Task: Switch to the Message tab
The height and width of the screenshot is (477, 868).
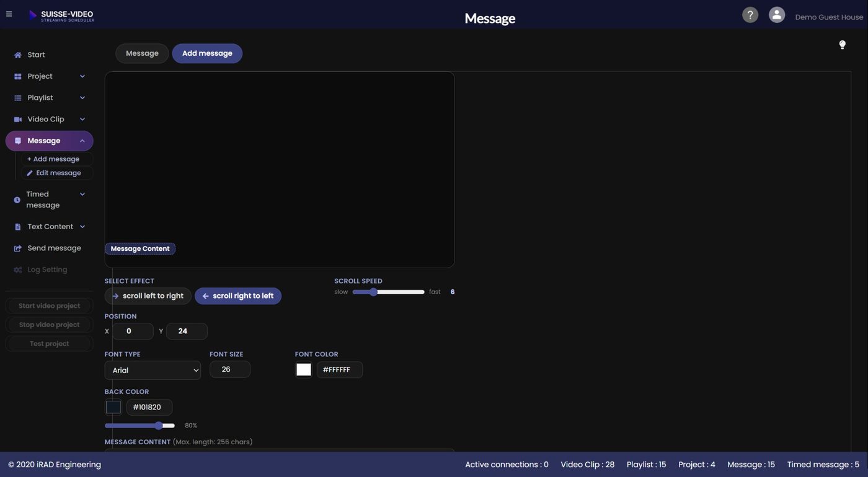Action: coord(142,53)
